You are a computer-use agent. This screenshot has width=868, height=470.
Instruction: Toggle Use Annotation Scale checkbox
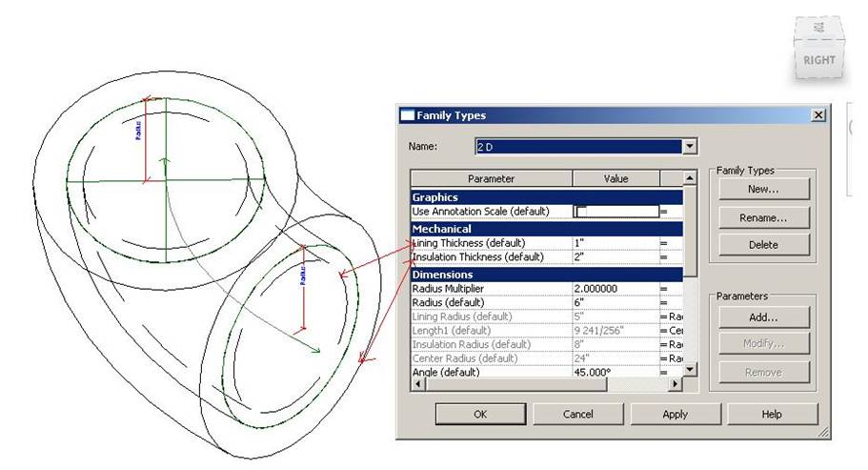(581, 211)
